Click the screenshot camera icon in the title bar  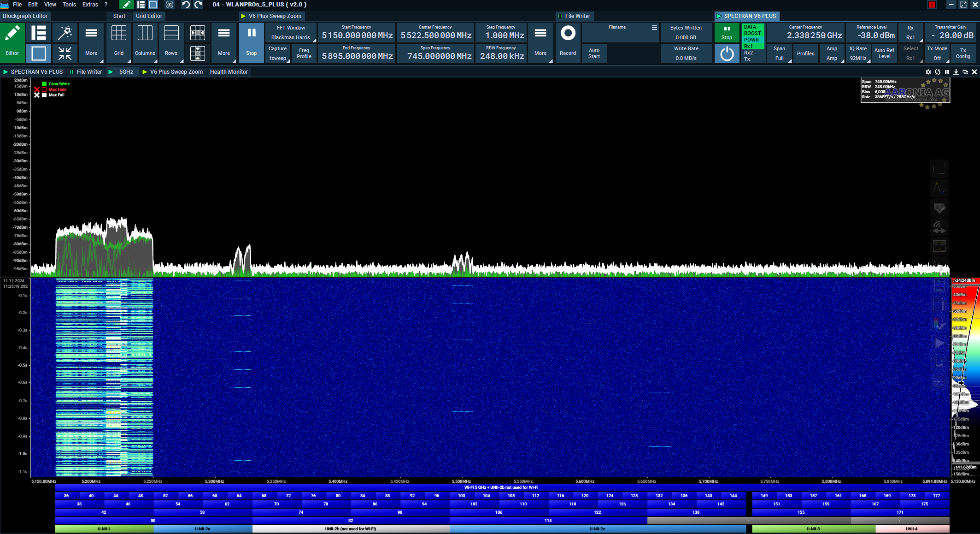click(170, 5)
